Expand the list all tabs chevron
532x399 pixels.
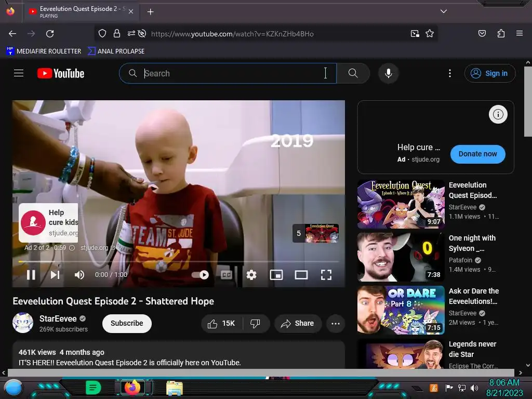[x=444, y=11]
